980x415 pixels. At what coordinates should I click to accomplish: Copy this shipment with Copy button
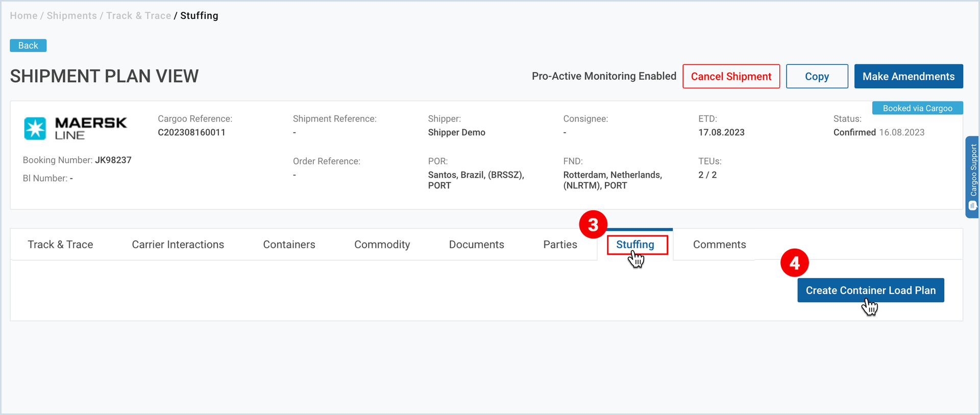click(817, 76)
